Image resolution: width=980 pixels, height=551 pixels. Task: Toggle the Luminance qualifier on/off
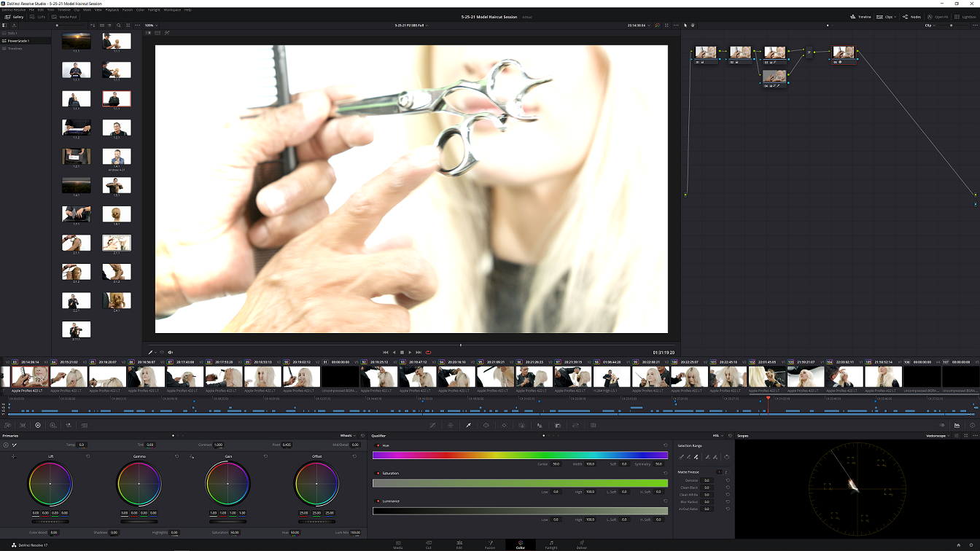(377, 501)
